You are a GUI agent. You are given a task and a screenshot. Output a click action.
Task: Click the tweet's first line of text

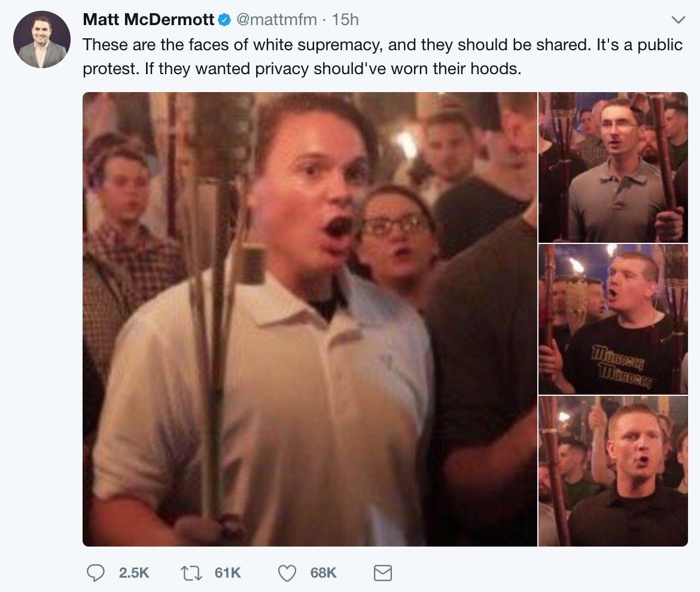point(382,45)
